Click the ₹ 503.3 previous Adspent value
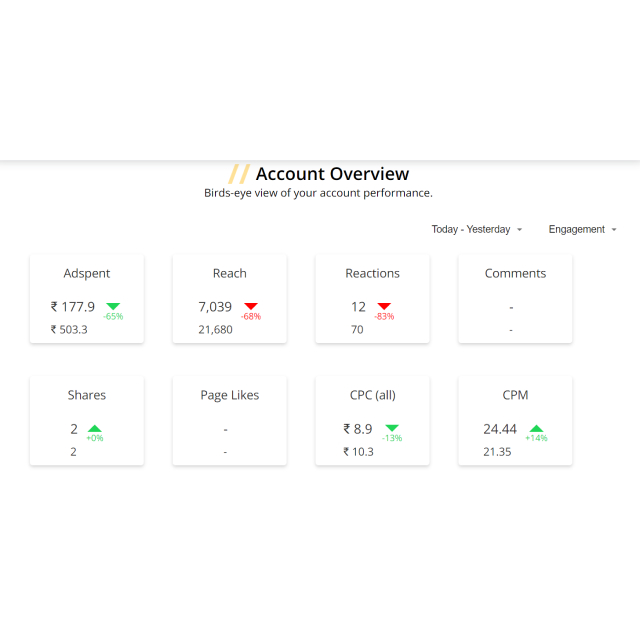The image size is (640, 640). [69, 330]
